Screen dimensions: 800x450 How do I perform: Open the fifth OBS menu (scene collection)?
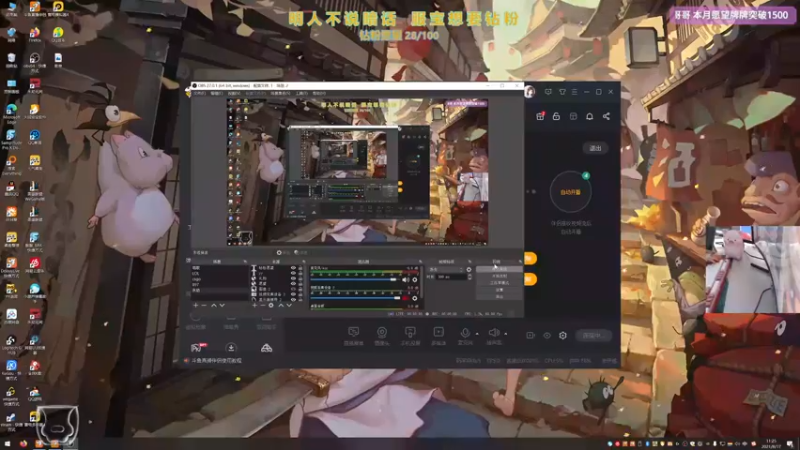280,94
